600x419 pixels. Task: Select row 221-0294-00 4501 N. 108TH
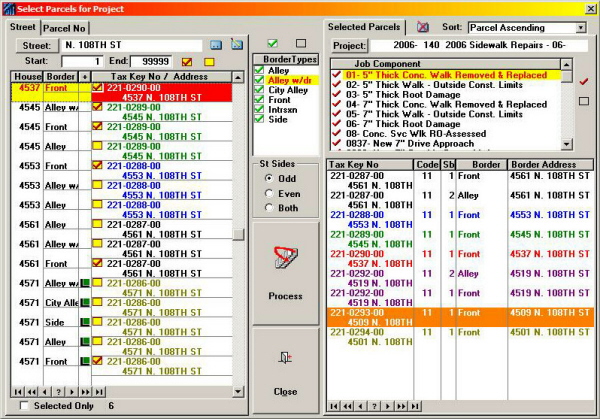click(460, 337)
